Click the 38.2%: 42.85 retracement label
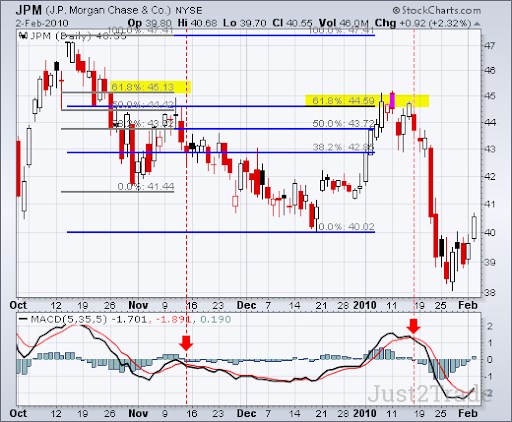Image resolution: width=512 pixels, height=422 pixels. [x=344, y=147]
